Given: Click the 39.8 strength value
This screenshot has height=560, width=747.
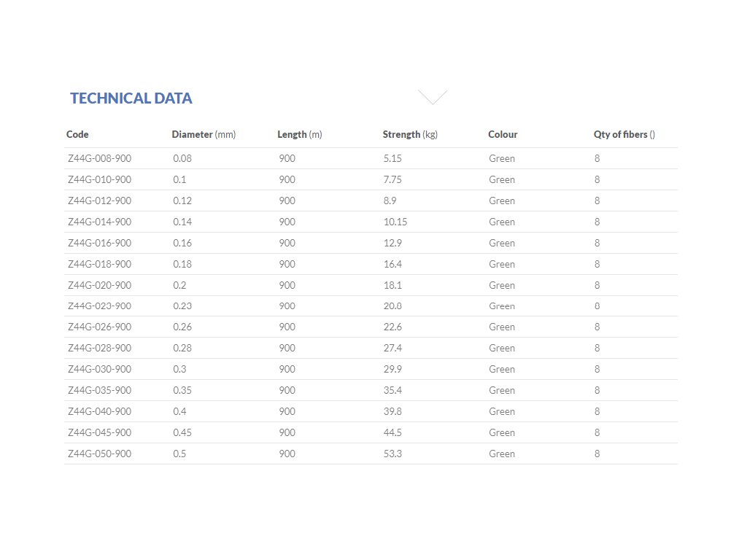Looking at the screenshot, I should pos(392,411).
